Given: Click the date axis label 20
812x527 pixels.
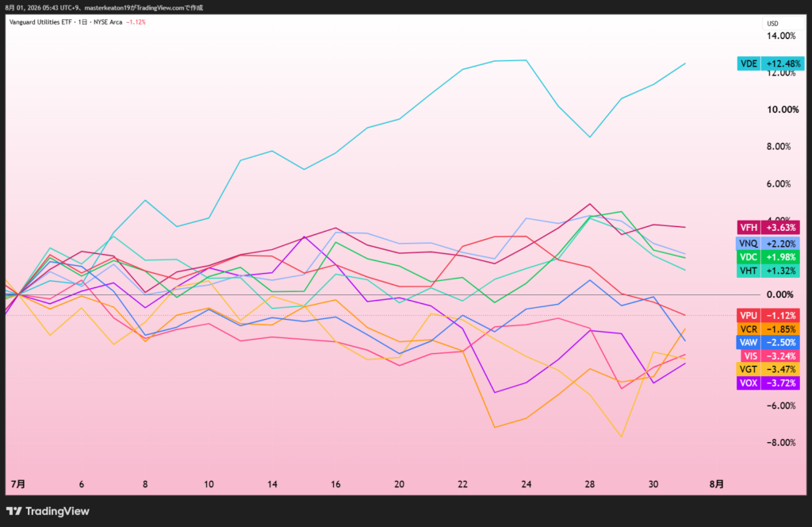Looking at the screenshot, I should pos(400,484).
